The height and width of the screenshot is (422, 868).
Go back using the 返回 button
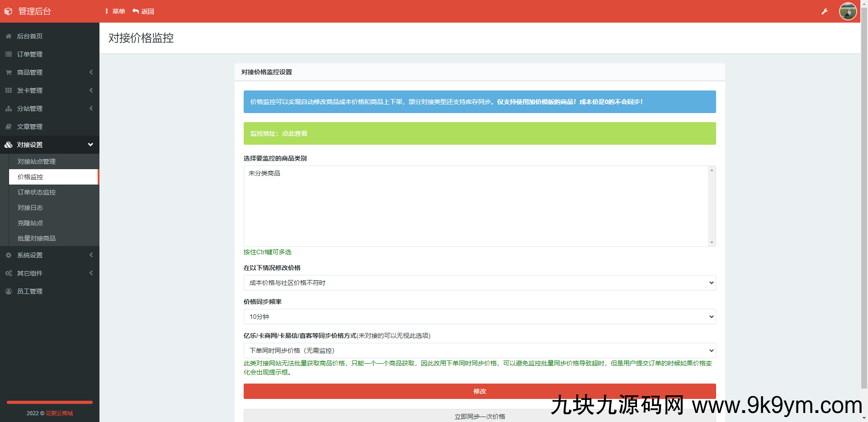[x=143, y=11]
